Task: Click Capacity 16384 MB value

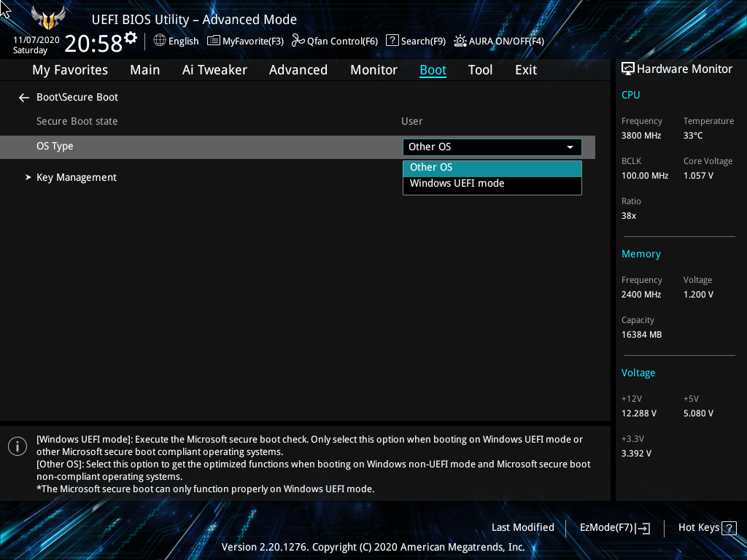Action: click(642, 334)
